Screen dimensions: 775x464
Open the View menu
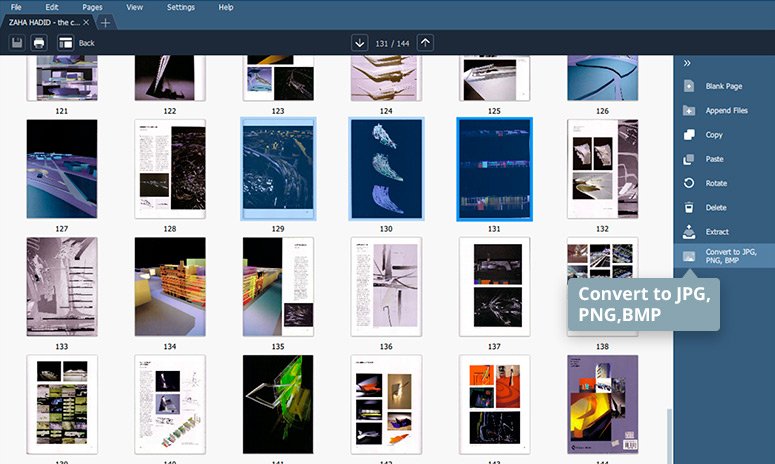point(134,7)
